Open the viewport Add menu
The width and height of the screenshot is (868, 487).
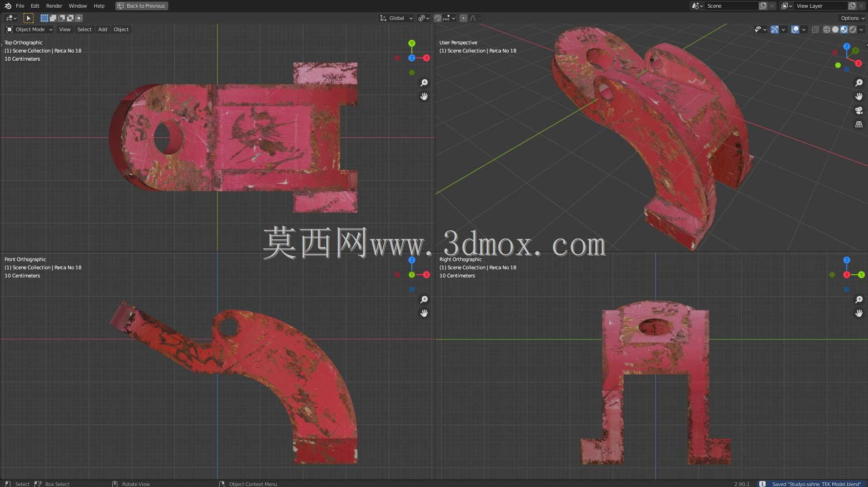pos(103,29)
